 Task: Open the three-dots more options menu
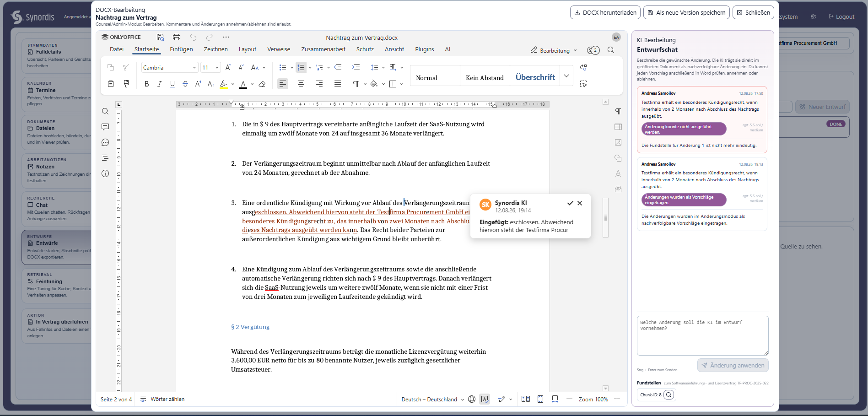(226, 37)
